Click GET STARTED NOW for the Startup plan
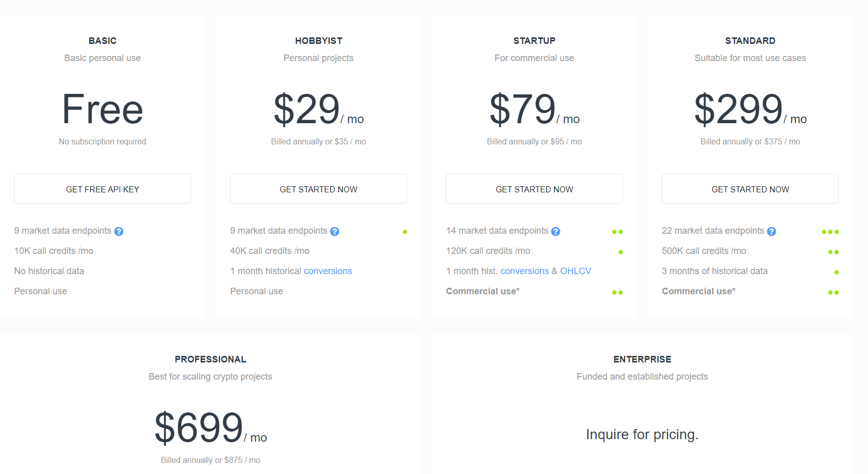The image size is (868, 474). [x=534, y=189]
